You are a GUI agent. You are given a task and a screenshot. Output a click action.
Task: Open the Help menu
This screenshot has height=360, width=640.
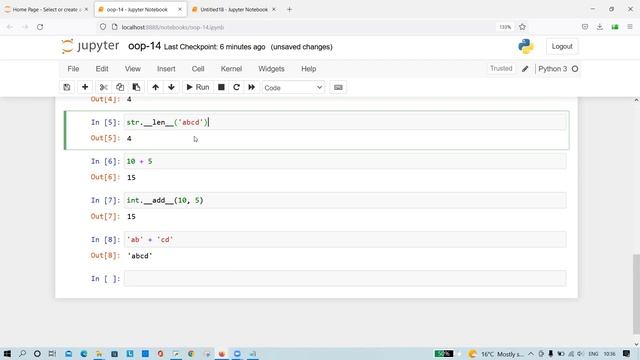tap(309, 69)
